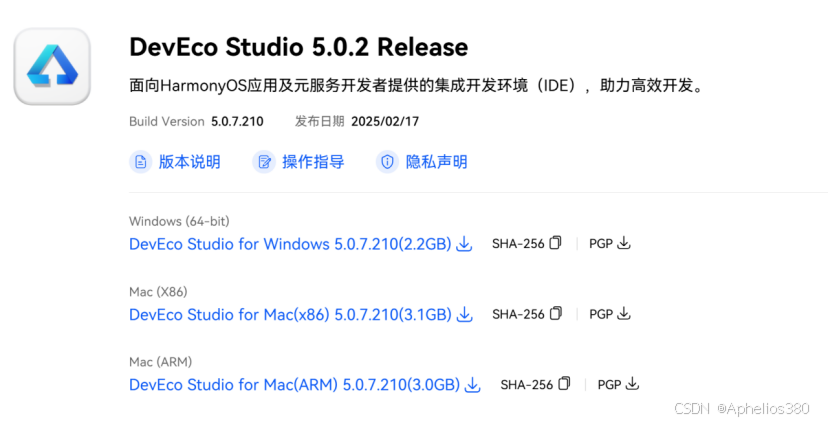Screen dimensions: 829x424
Task: Click the DevEco Studio logo icon
Action: pyautogui.click(x=52, y=67)
